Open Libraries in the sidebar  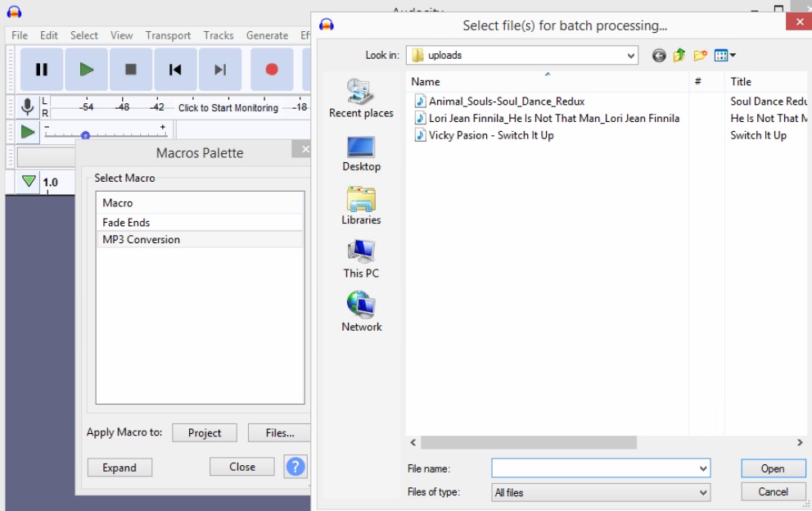[361, 206]
